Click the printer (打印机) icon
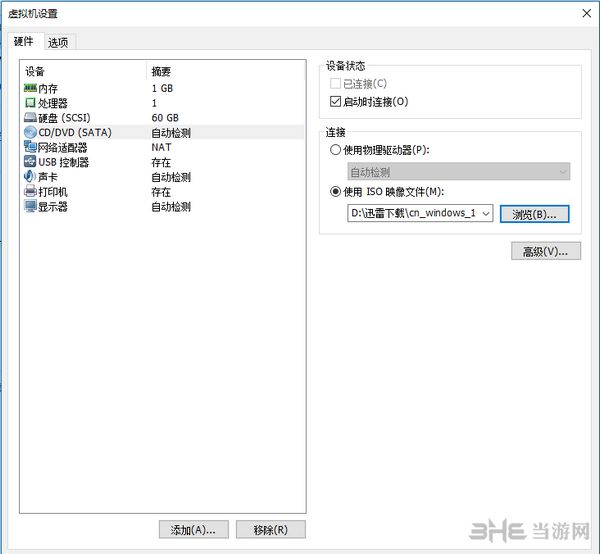600x554 pixels. 30,191
